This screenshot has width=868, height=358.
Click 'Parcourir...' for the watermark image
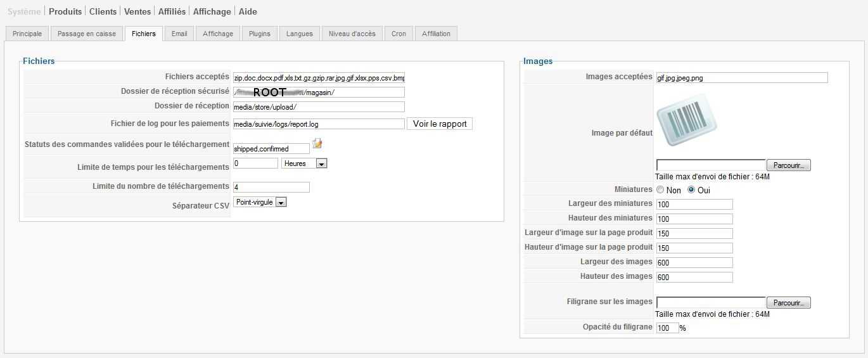click(788, 303)
